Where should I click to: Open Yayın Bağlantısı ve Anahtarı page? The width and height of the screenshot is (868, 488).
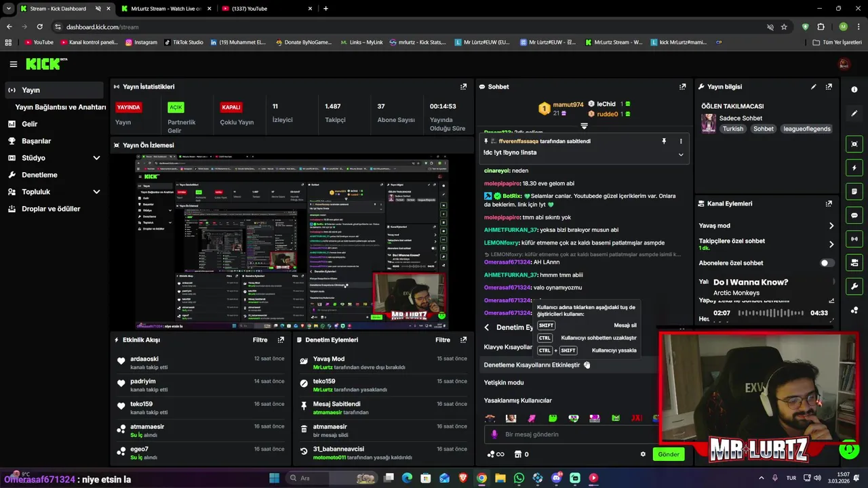(60, 107)
